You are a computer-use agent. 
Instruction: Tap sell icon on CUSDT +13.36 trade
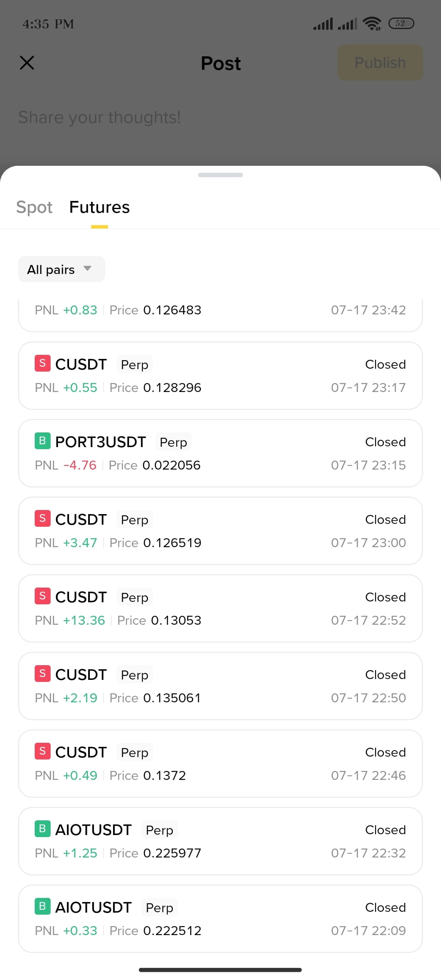point(42,596)
